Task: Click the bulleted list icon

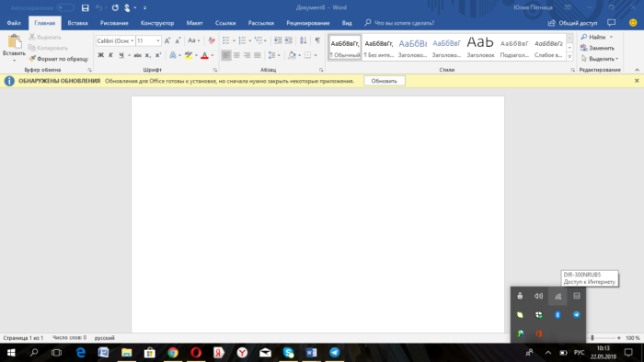Action: click(x=226, y=40)
